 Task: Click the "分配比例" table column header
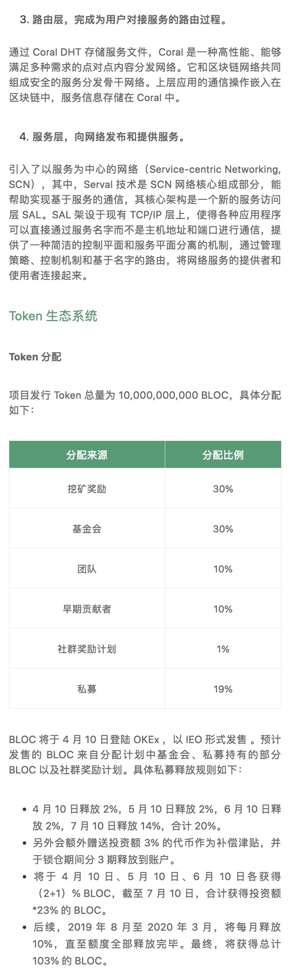point(223,455)
